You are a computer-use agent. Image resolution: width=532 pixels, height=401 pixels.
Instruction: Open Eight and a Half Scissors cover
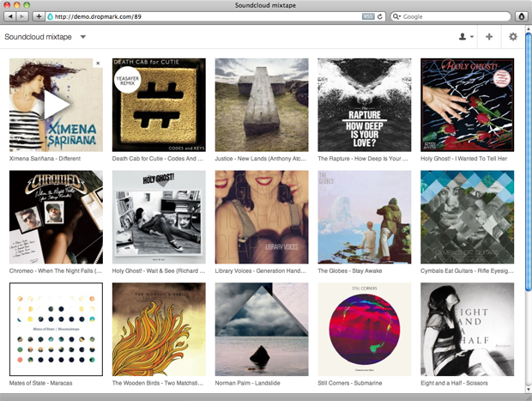(467, 330)
